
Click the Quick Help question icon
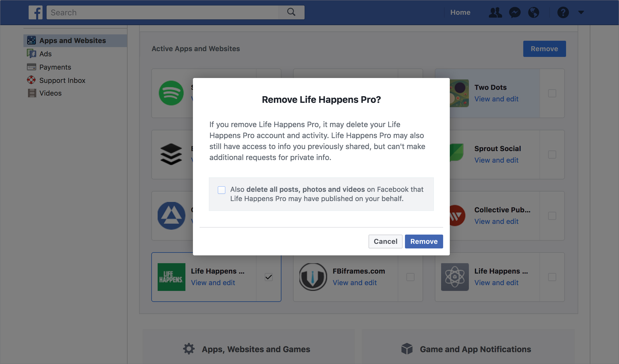563,12
